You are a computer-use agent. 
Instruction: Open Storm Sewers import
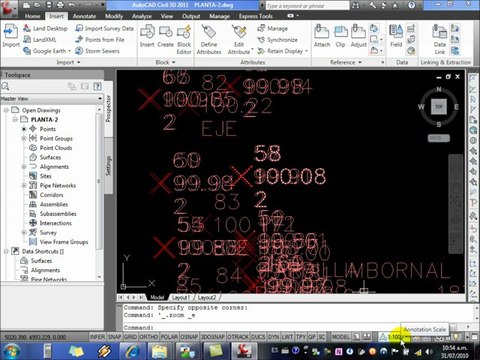click(x=97, y=51)
